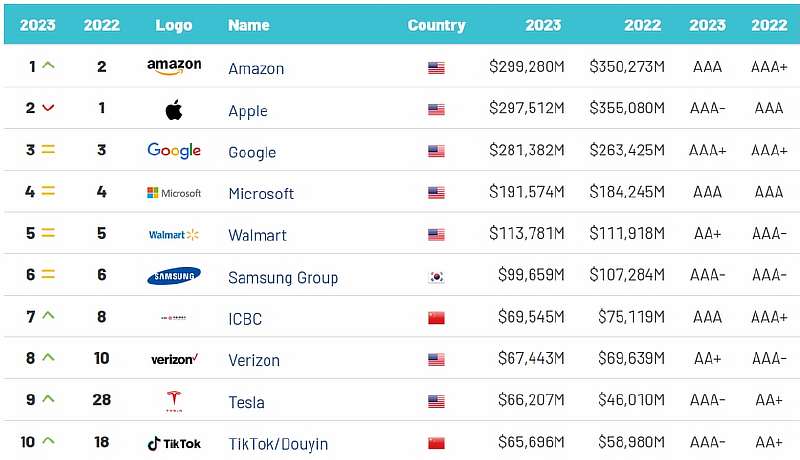Click the Name column header
Screen dimensions: 800x460
tap(249, 25)
